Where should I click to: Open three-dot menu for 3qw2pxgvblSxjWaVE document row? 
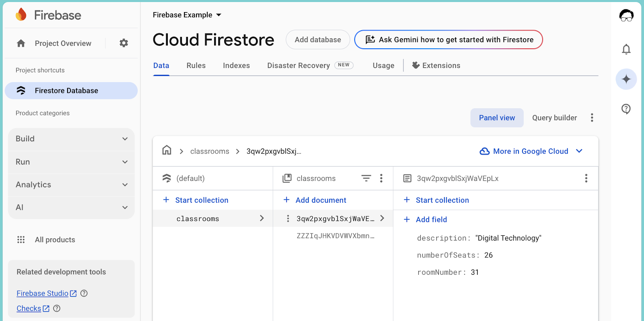pos(288,218)
